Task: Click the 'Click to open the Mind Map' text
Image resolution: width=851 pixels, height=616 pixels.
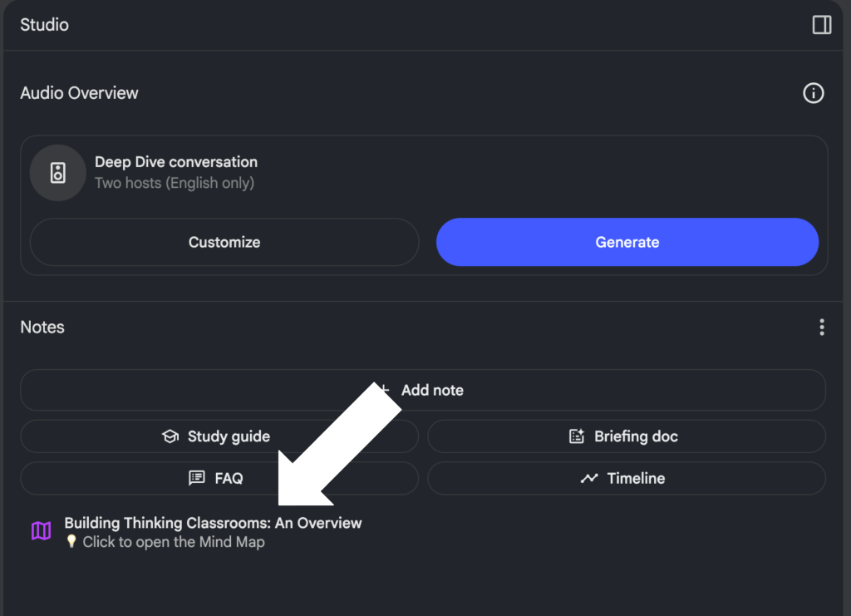Action: pos(174,542)
